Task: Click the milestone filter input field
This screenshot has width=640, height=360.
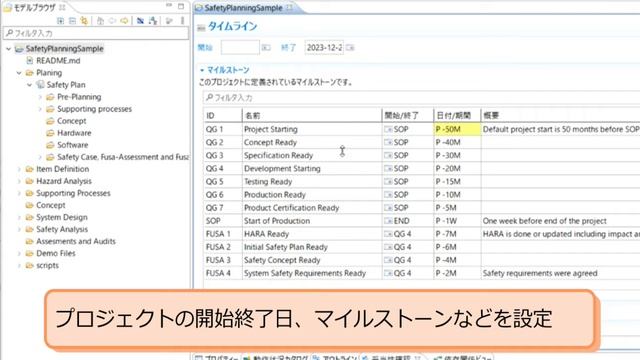Action: tap(421, 98)
